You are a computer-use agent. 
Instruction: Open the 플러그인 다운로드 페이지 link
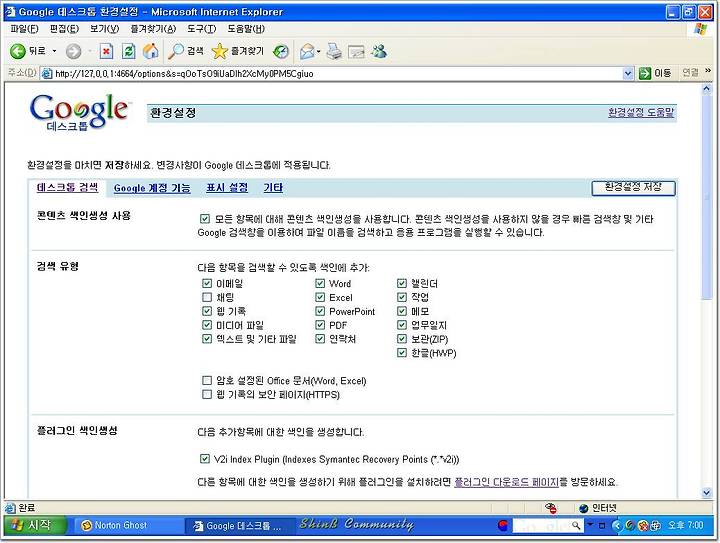(x=506, y=482)
